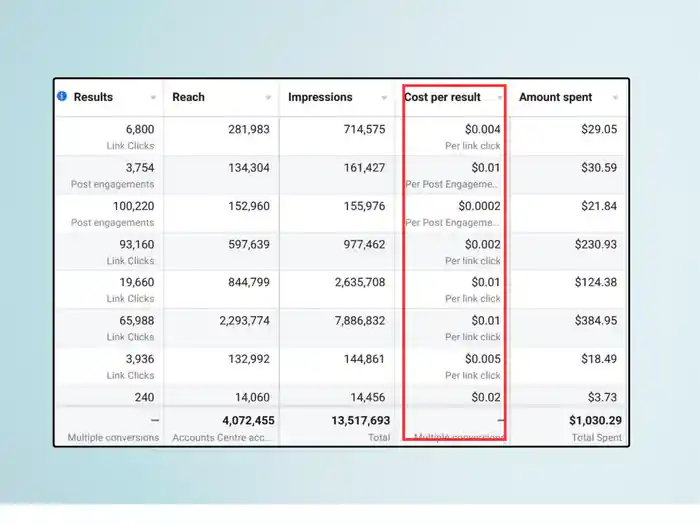The image size is (700, 525).
Task: Select the 977,462 impressions value
Action: pos(364,245)
